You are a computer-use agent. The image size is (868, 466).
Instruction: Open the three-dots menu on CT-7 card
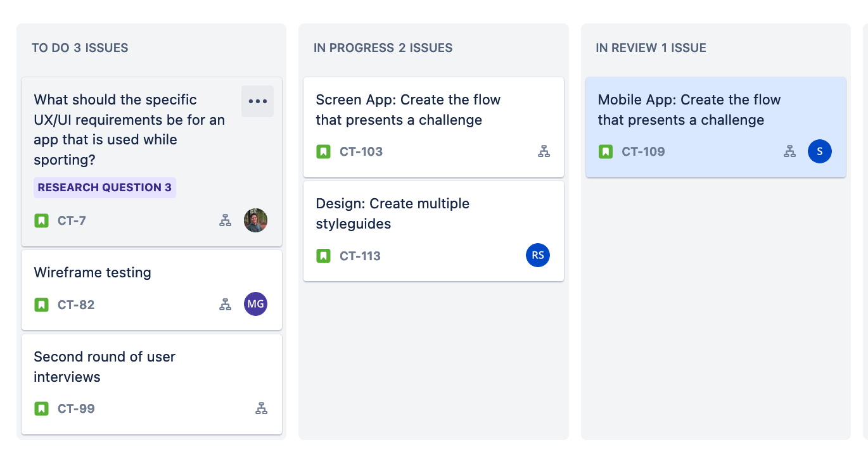coord(257,101)
